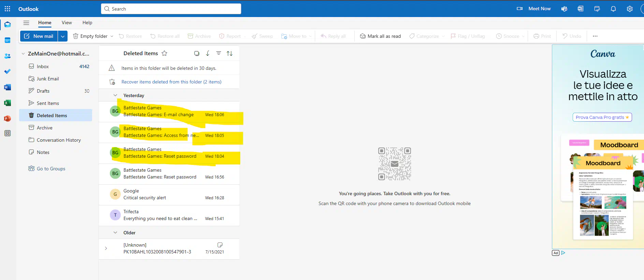Open the Sent Items folder
The image size is (644, 280).
coord(56,103)
